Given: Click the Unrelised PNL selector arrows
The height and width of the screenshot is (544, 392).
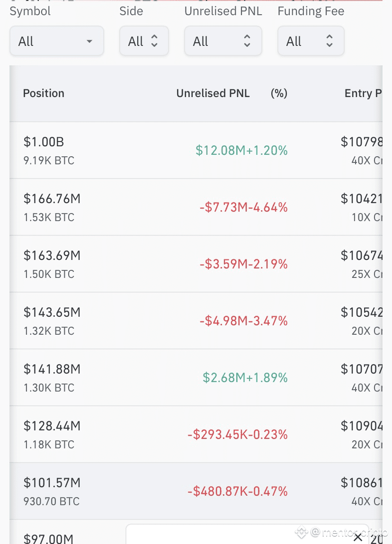Looking at the screenshot, I should click(x=247, y=41).
